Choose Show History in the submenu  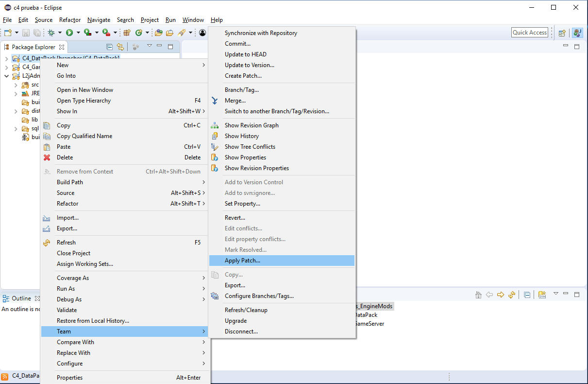point(282,136)
